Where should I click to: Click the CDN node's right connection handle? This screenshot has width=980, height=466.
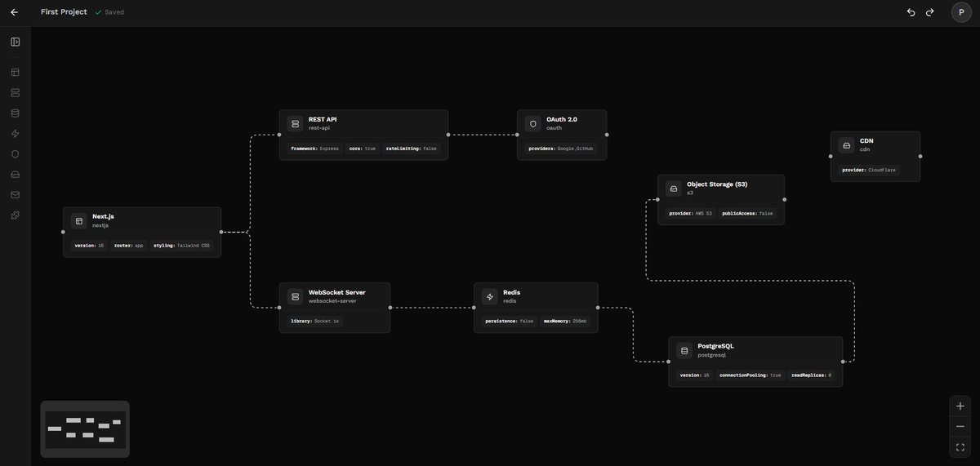point(920,156)
